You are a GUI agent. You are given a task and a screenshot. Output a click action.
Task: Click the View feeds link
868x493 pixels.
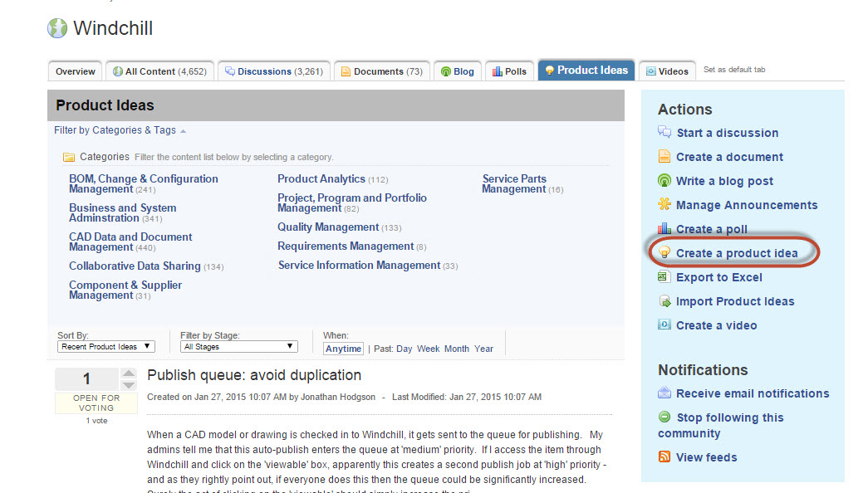coord(706,457)
